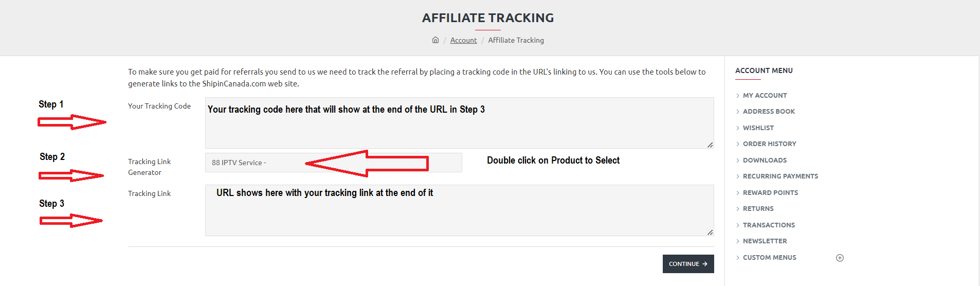980x286 pixels.
Task: Open Newsletter in account menu
Action: click(765, 241)
